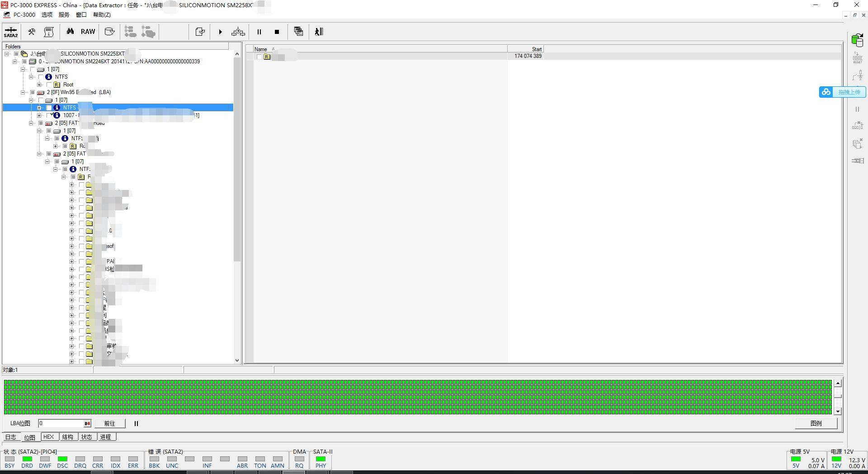Open the 窗口 menu

coord(81,14)
